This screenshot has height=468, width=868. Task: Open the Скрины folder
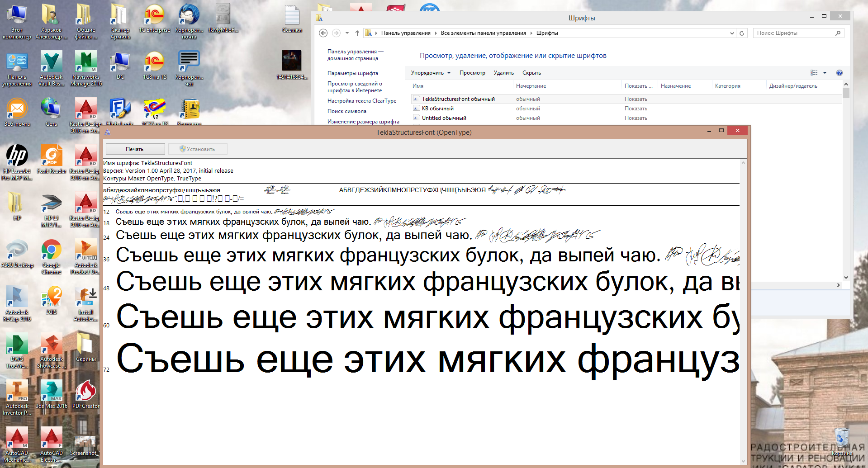85,347
